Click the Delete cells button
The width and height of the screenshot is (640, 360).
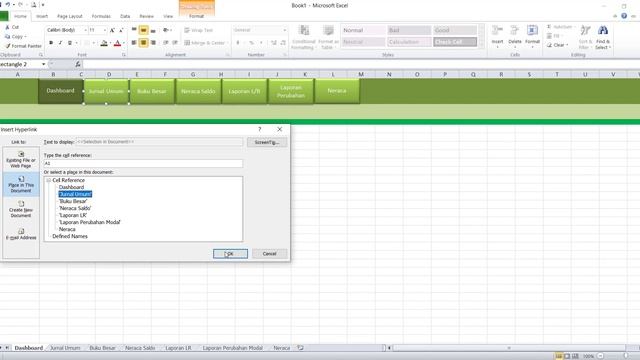(515, 36)
